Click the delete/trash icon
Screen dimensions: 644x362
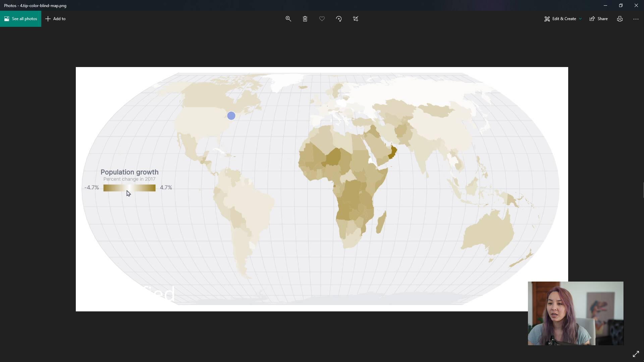coord(305,18)
